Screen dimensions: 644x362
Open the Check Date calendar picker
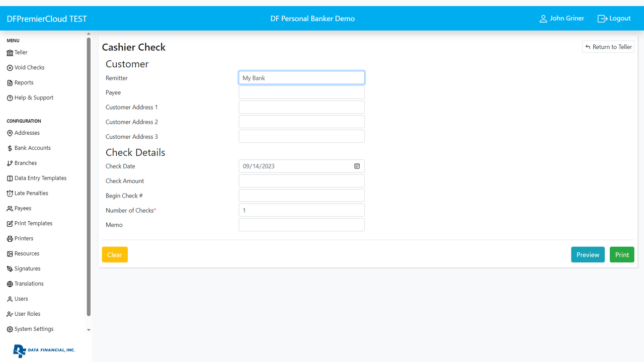pyautogui.click(x=357, y=166)
